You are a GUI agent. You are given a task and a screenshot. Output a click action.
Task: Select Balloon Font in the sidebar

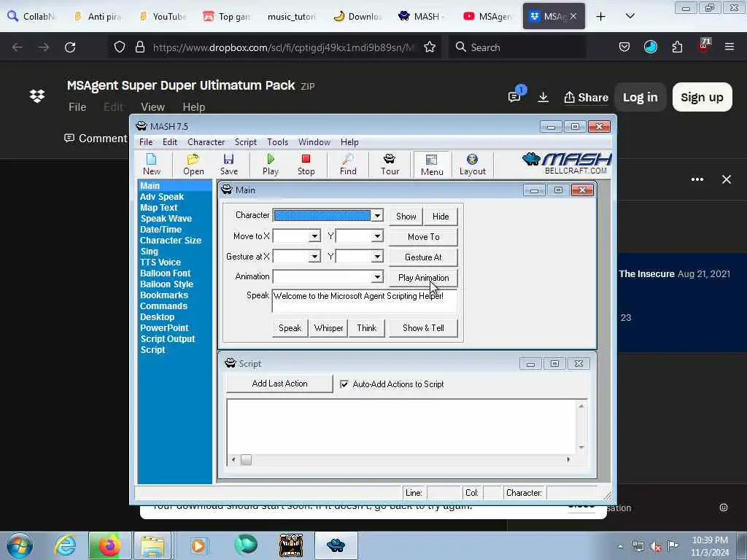coord(166,273)
